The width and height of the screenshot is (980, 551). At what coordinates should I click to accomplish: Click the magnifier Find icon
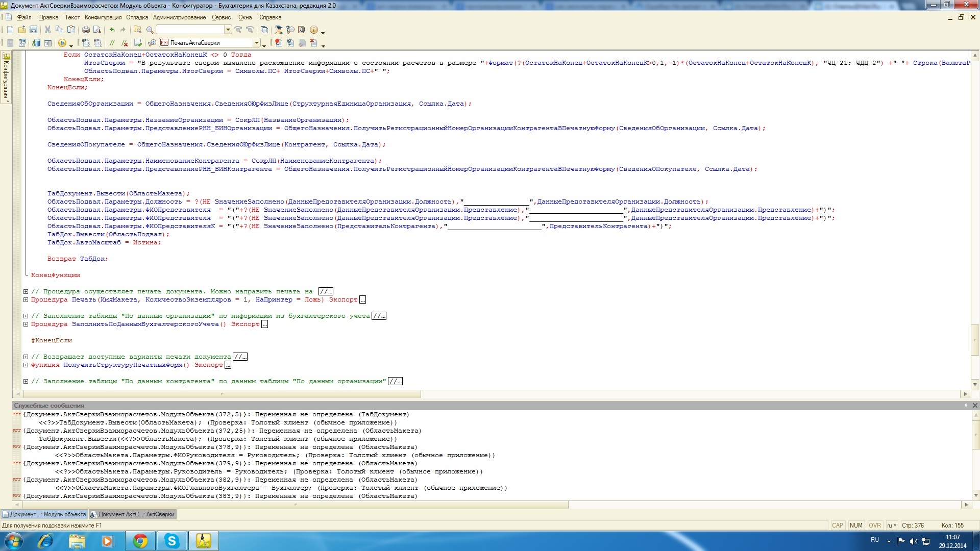(150, 30)
